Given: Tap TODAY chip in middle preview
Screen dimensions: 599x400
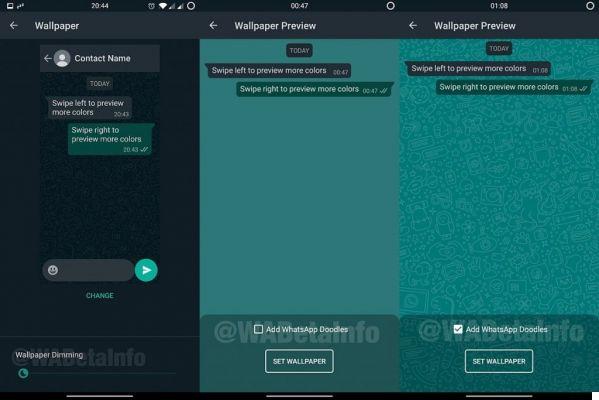Looking at the screenshot, I should (x=299, y=50).
